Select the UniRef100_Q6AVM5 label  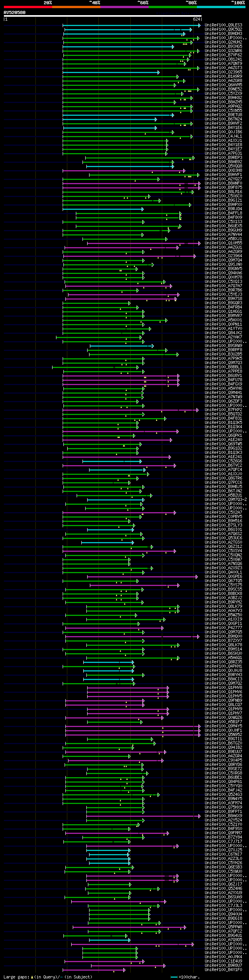click(223, 85)
